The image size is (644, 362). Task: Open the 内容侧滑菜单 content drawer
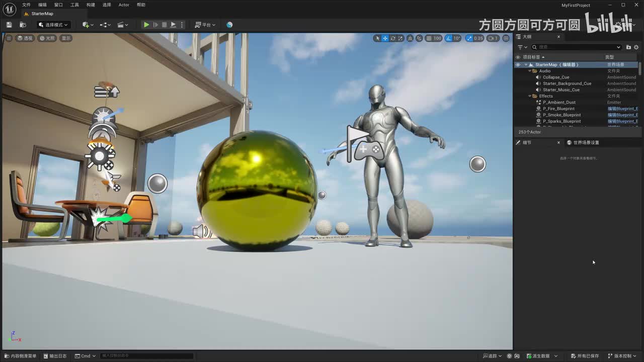pyautogui.click(x=20, y=356)
